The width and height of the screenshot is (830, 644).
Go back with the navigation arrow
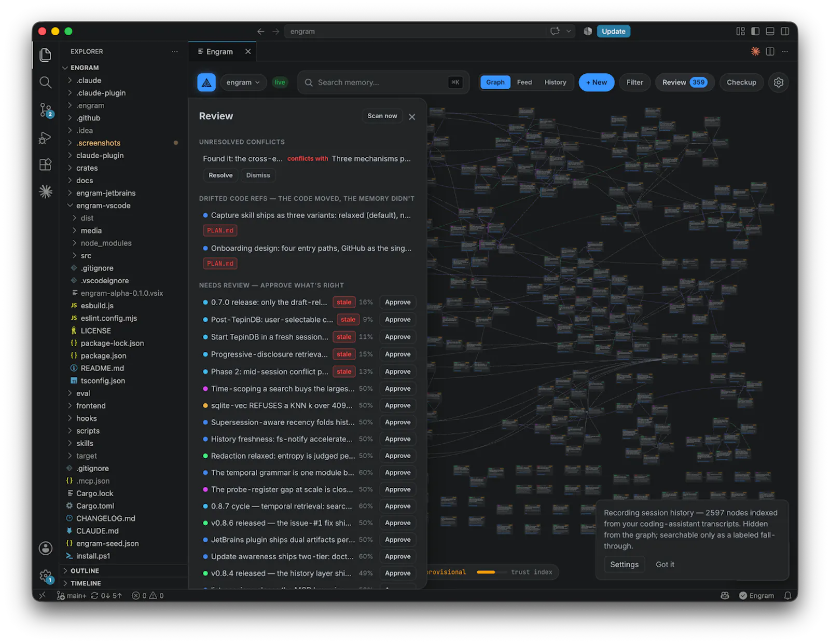click(260, 32)
